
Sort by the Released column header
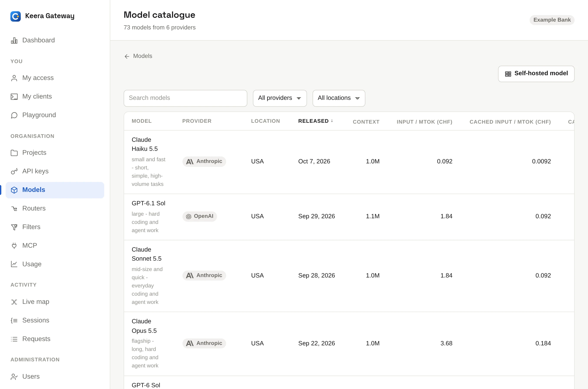tap(315, 121)
